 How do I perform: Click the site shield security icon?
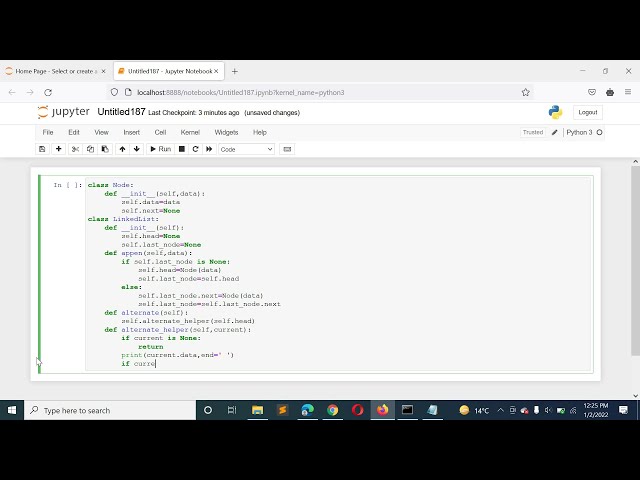pos(114,93)
